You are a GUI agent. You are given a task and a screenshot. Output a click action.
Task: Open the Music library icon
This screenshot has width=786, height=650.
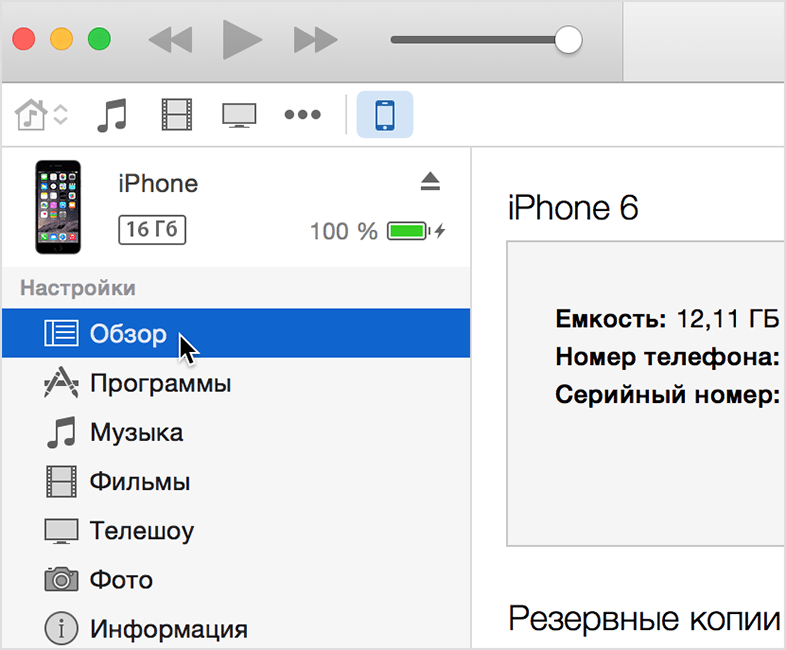coord(112,115)
